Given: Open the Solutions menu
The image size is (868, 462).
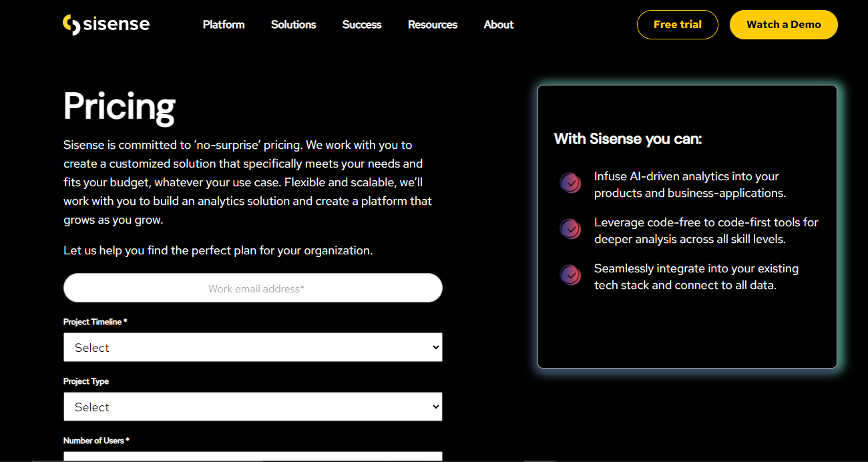Looking at the screenshot, I should click(294, 25).
